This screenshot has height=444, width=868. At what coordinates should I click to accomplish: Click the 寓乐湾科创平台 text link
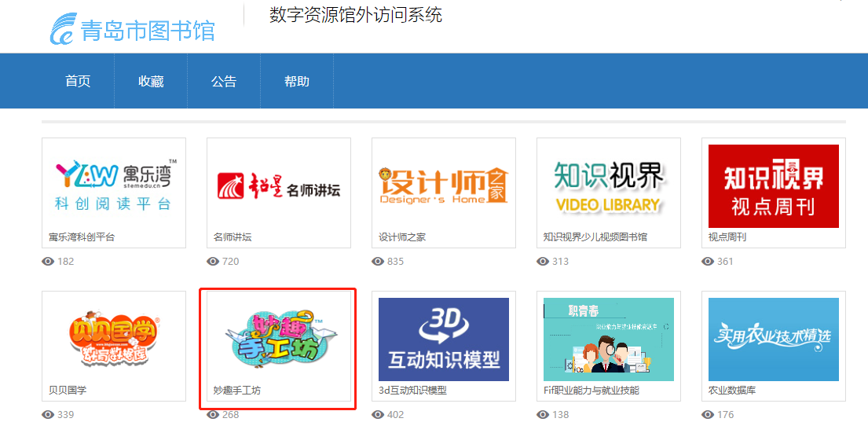tap(82, 237)
